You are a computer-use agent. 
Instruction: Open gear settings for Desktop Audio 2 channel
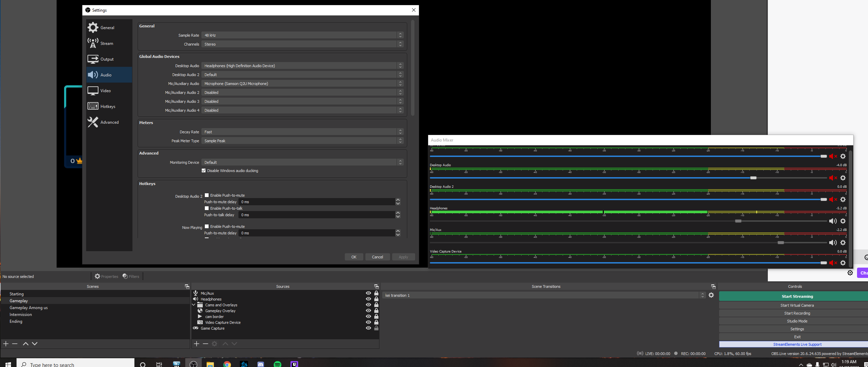843,199
